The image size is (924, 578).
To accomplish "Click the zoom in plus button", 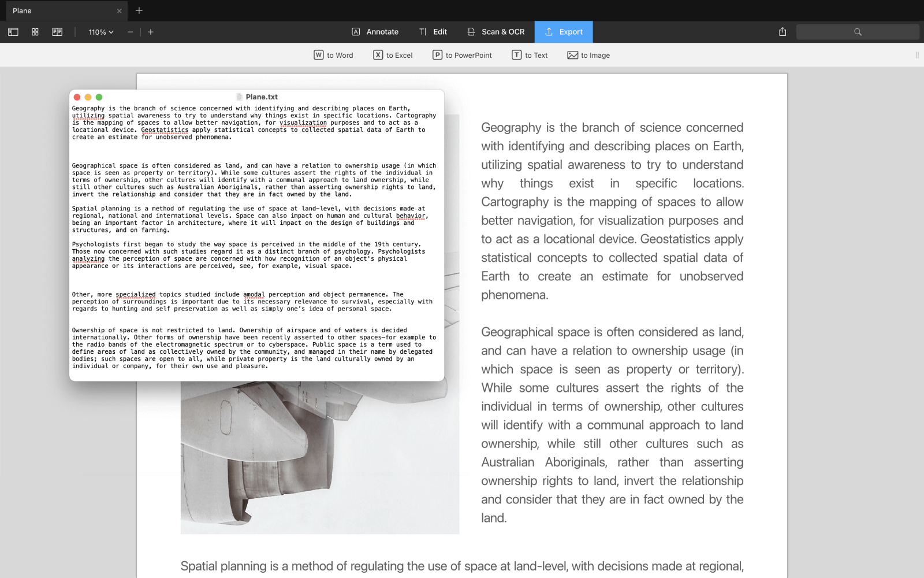I will pos(150,32).
